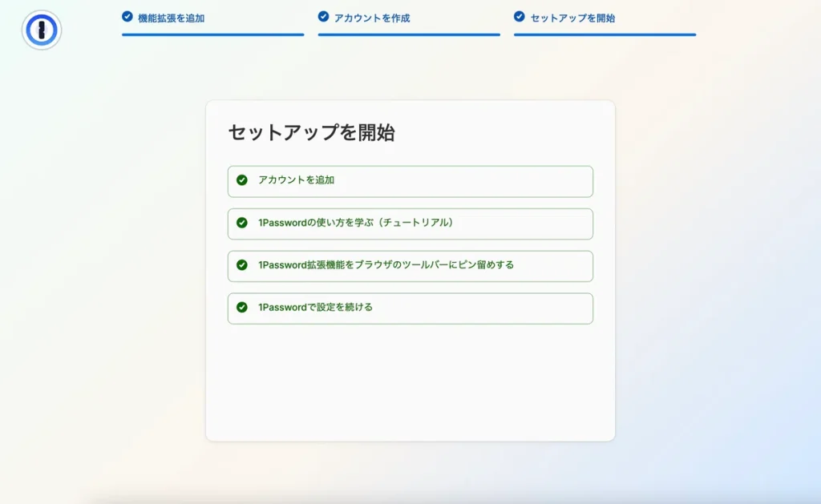Click checkmark icon beside アカウントを作成
Image resolution: width=821 pixels, height=504 pixels.
323,17
